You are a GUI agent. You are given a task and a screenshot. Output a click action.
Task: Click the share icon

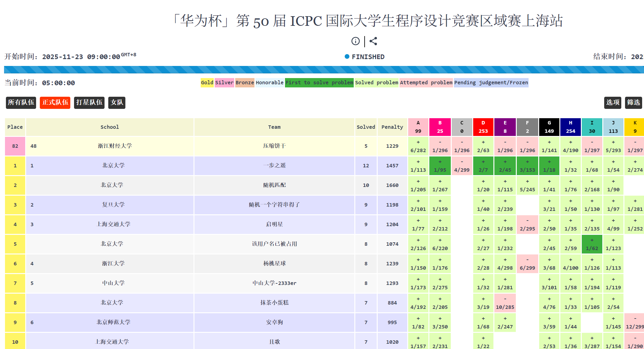click(x=373, y=41)
